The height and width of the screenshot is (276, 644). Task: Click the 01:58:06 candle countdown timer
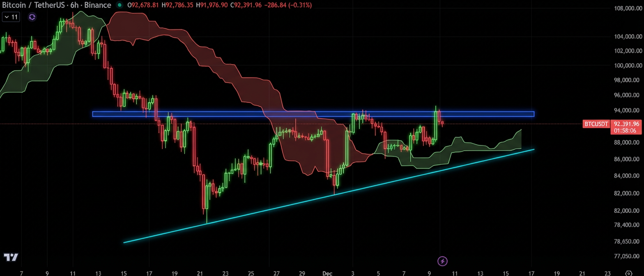626,131
